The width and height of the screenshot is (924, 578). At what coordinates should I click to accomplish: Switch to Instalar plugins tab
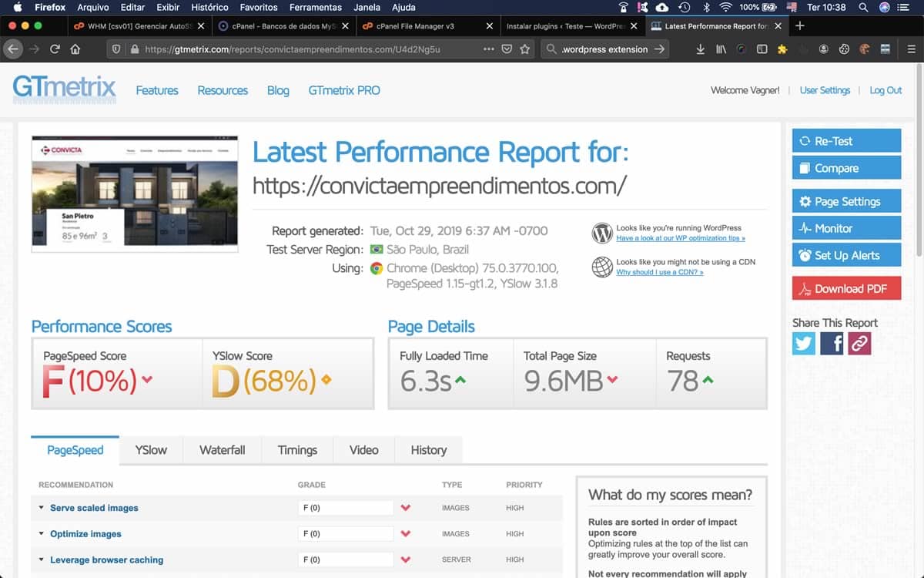pos(572,25)
